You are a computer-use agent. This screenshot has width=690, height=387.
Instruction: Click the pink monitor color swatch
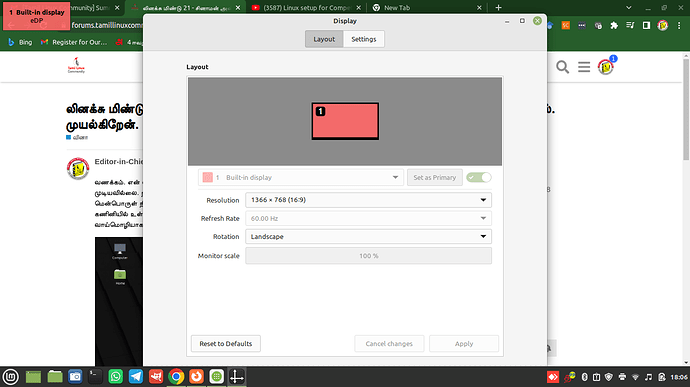pyautogui.click(x=207, y=177)
